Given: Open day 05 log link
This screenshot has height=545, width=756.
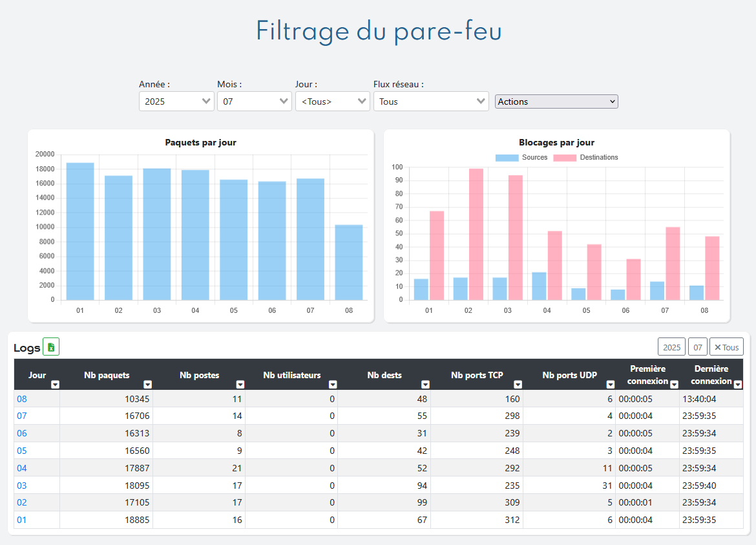Looking at the screenshot, I should point(22,451).
